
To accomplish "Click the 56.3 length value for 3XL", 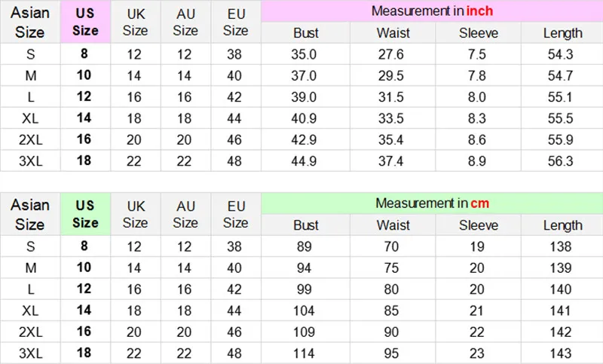I will (562, 161).
